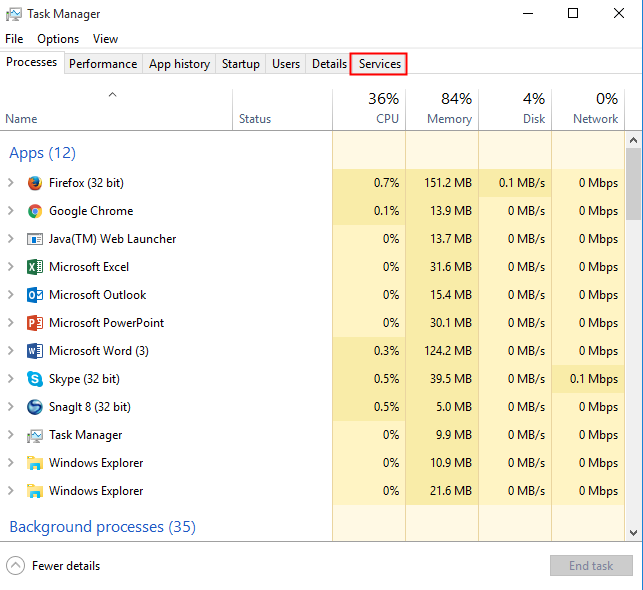Click SnagIt memory value 5.0 MB

[454, 407]
